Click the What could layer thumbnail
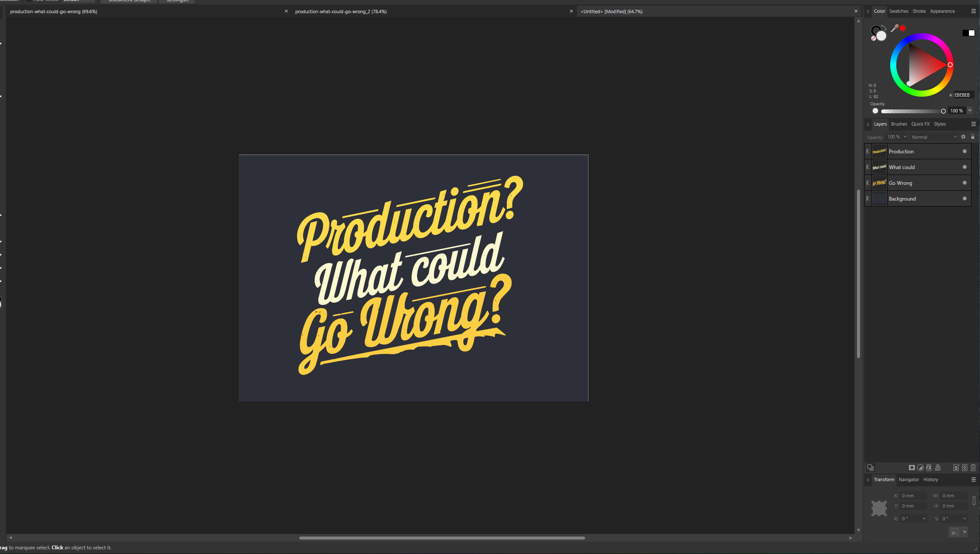 [879, 167]
